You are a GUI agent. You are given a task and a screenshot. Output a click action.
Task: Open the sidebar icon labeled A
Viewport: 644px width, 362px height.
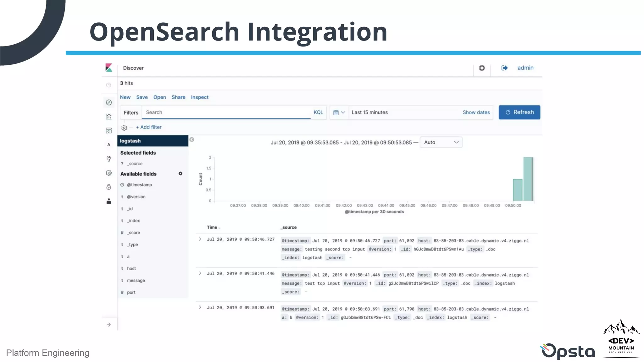point(109,145)
